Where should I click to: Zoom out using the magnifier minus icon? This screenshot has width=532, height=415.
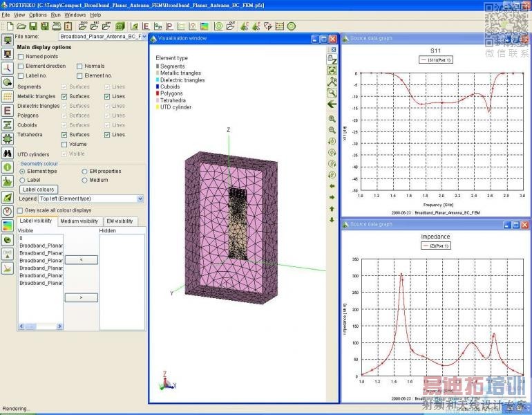[332, 130]
